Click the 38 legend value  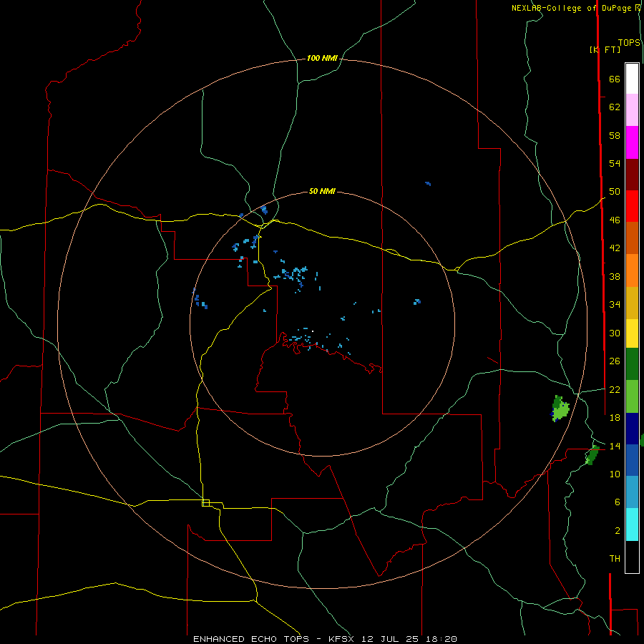pyautogui.click(x=615, y=276)
